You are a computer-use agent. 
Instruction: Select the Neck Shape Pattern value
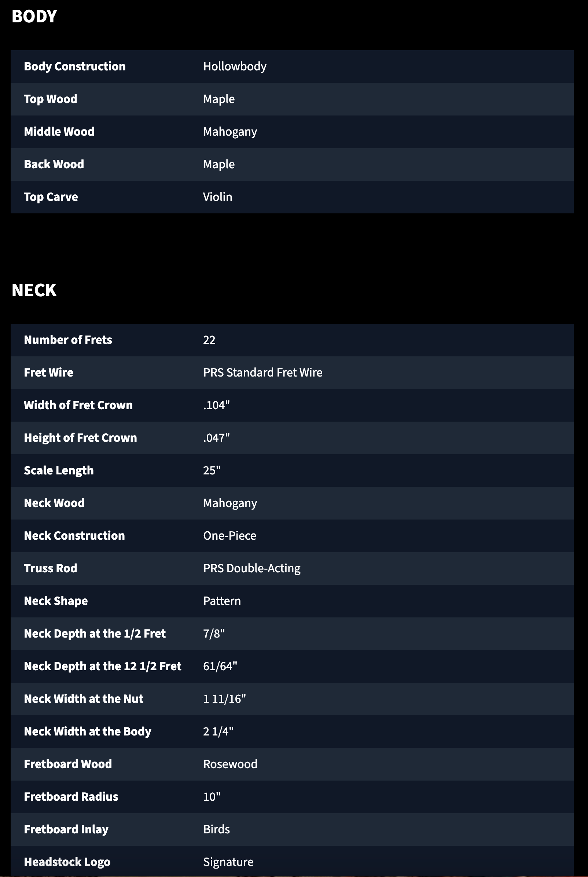(222, 601)
